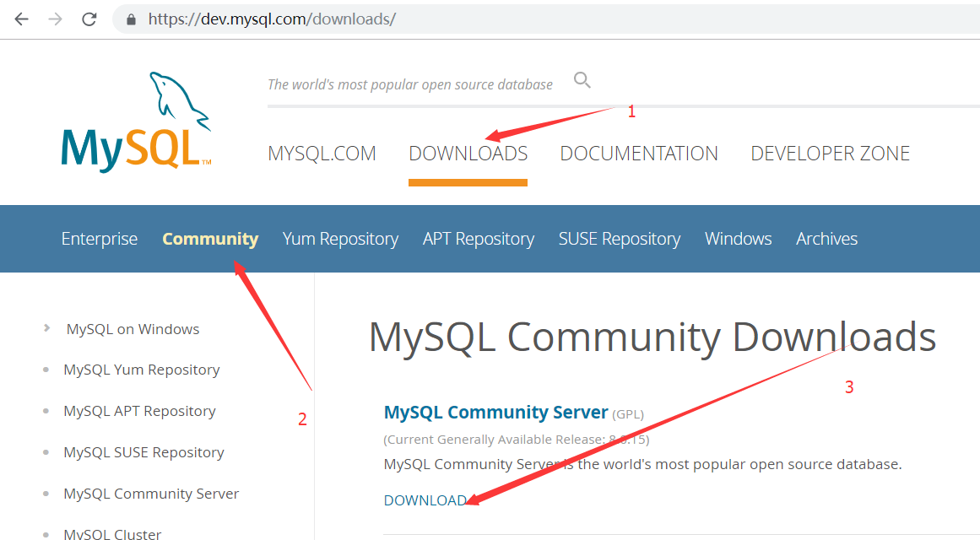Click the 'world's most popular open source database' description
The width and height of the screenshot is (980, 540).
click(x=642, y=464)
